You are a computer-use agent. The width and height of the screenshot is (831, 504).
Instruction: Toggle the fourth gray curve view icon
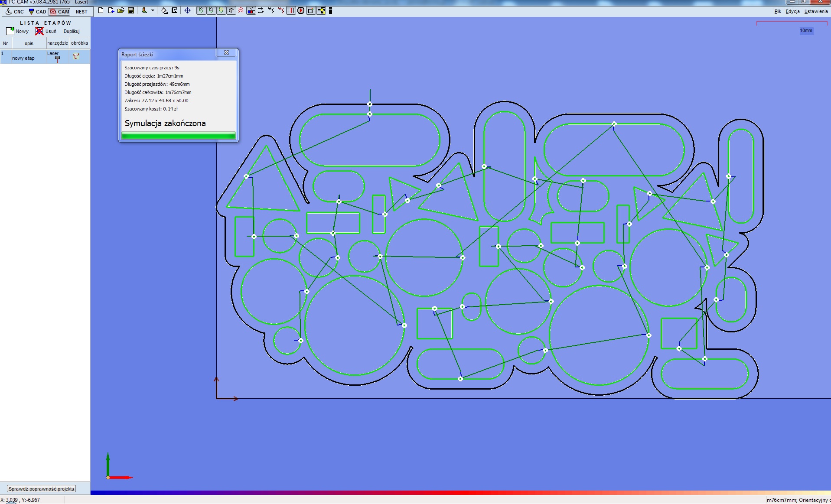[x=231, y=10]
